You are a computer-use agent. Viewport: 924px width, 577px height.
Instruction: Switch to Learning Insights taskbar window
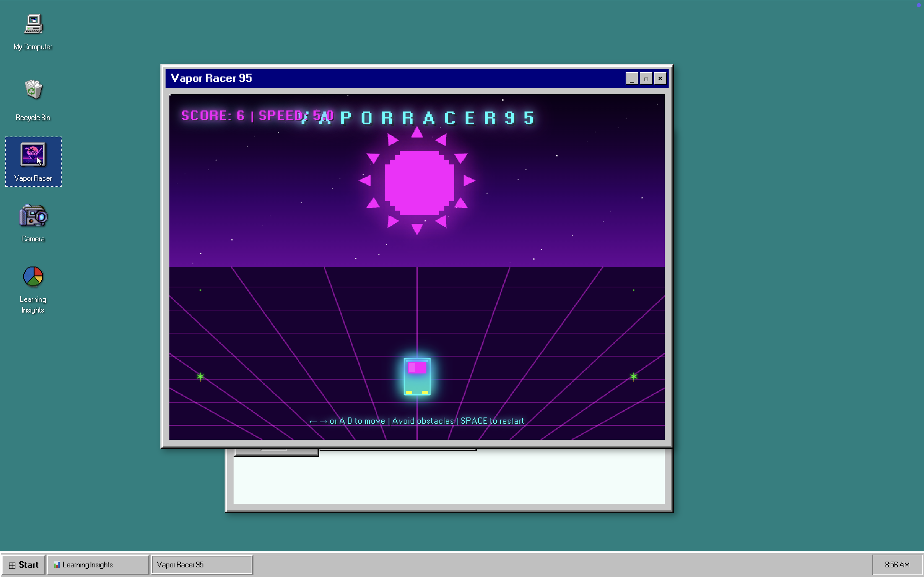98,565
